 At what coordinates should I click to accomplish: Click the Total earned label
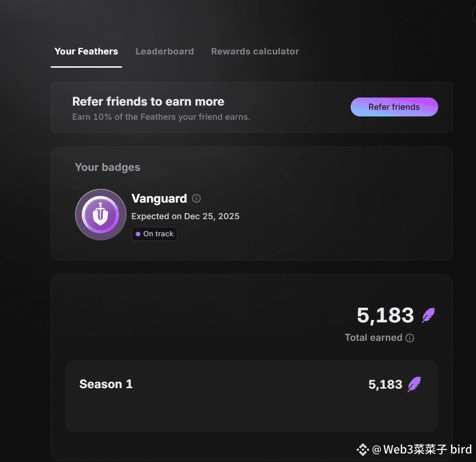click(x=373, y=338)
